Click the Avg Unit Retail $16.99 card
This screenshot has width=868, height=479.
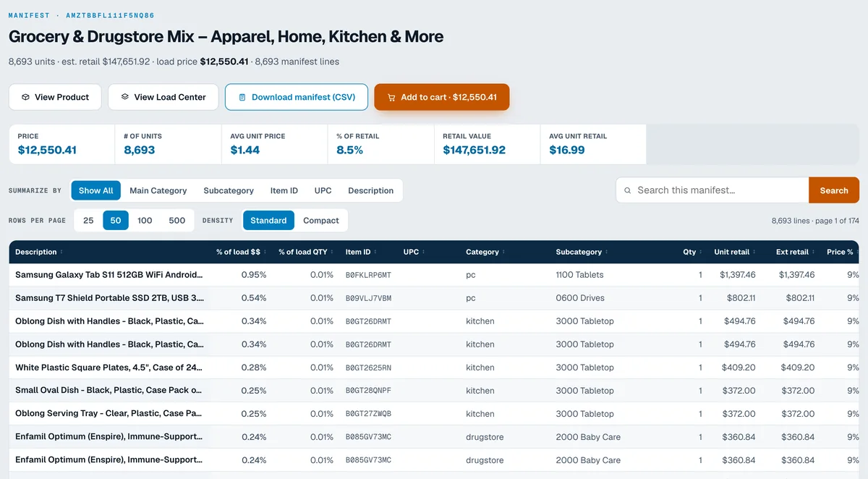click(x=593, y=144)
